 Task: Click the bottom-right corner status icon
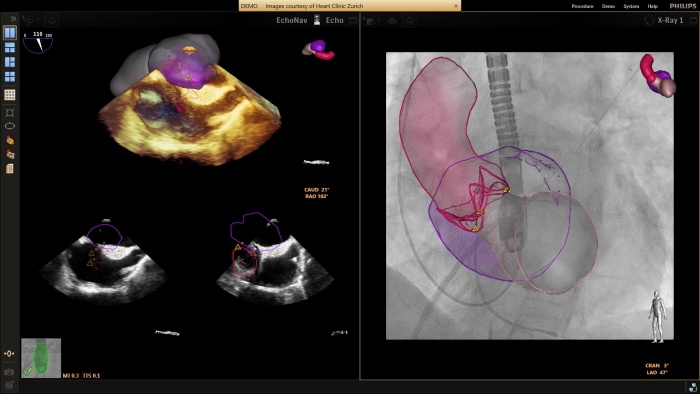pos(692,387)
